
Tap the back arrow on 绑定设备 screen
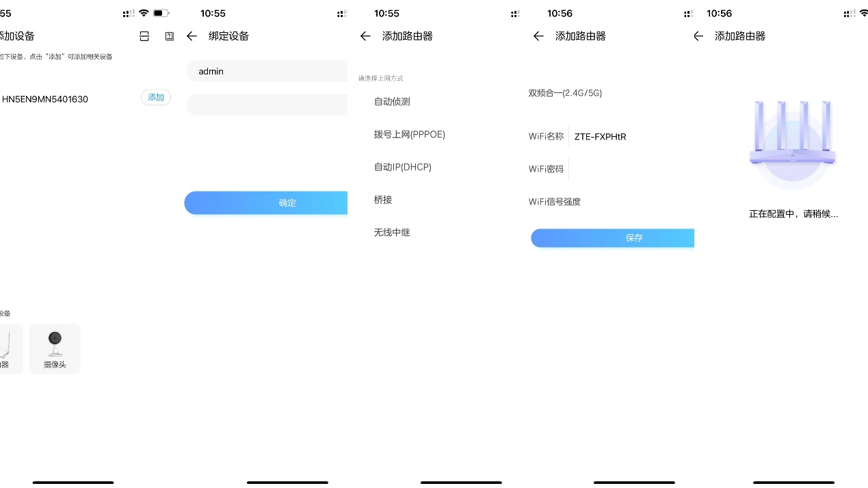pyautogui.click(x=192, y=36)
